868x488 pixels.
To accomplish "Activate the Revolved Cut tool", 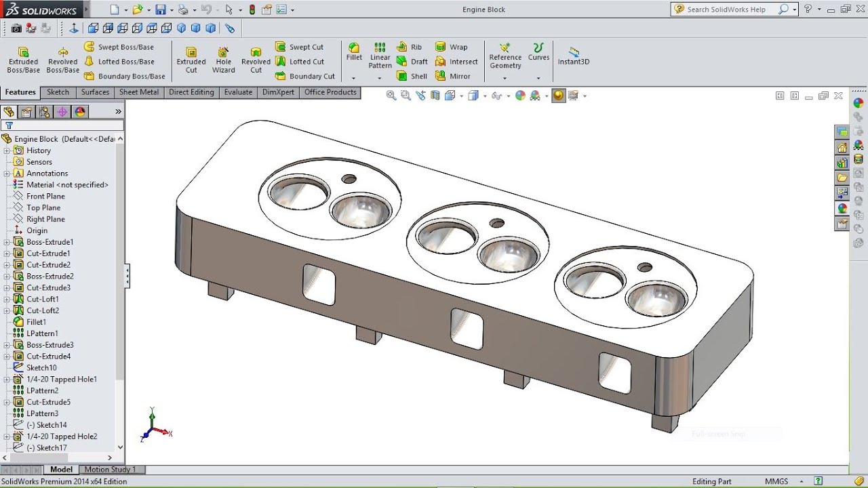I will click(x=256, y=60).
